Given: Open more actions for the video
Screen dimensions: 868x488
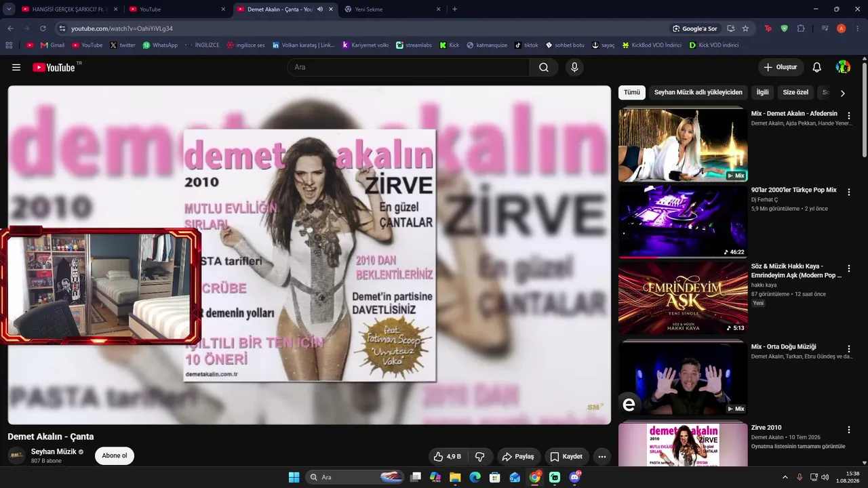Looking at the screenshot, I should [602, 457].
